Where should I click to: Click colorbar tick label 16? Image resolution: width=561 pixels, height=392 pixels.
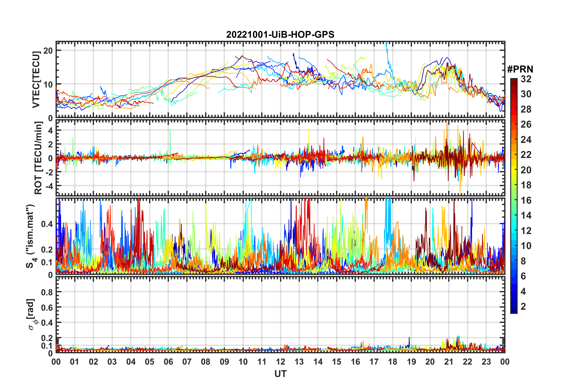(526, 200)
